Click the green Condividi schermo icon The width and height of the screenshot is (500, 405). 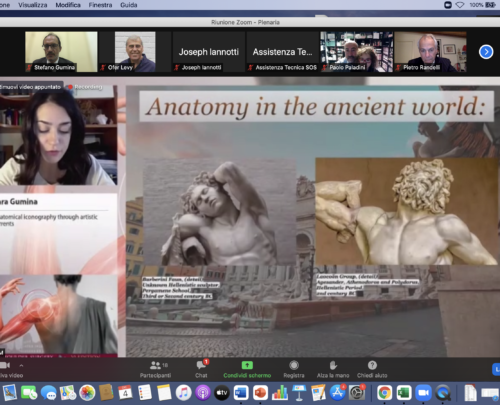pos(247,365)
